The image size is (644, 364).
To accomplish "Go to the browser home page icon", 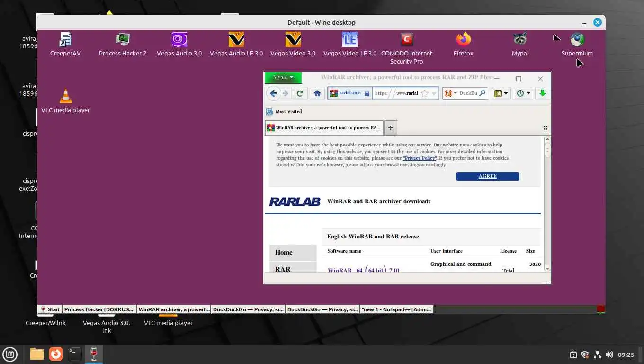I will 317,93.
